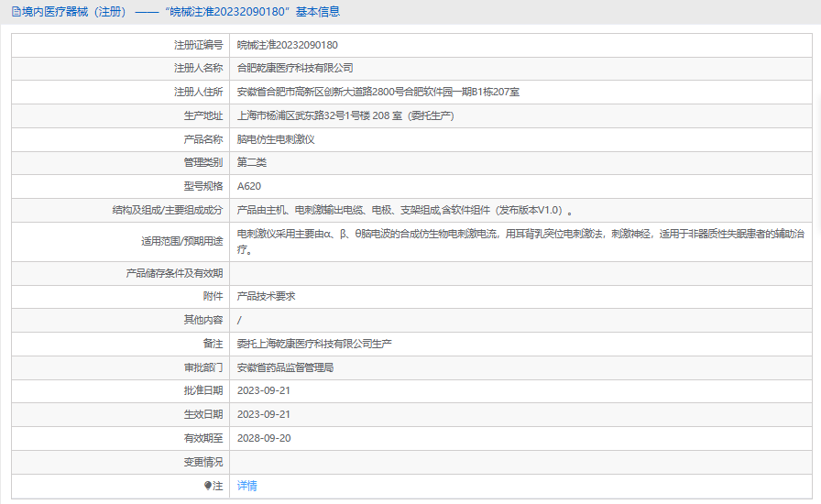Click approval department 安徽省药品监督管理局
The height and width of the screenshot is (504, 821).
(x=285, y=367)
